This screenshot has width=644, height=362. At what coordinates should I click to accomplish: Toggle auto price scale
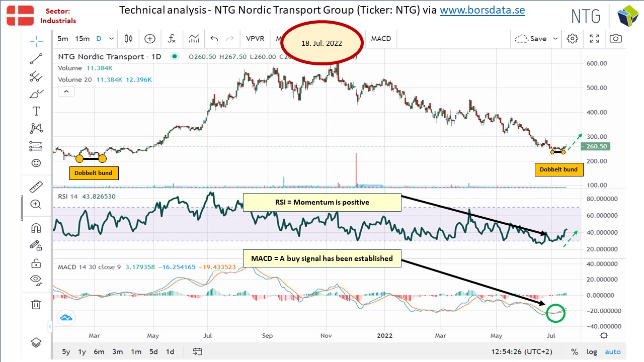coord(613,352)
